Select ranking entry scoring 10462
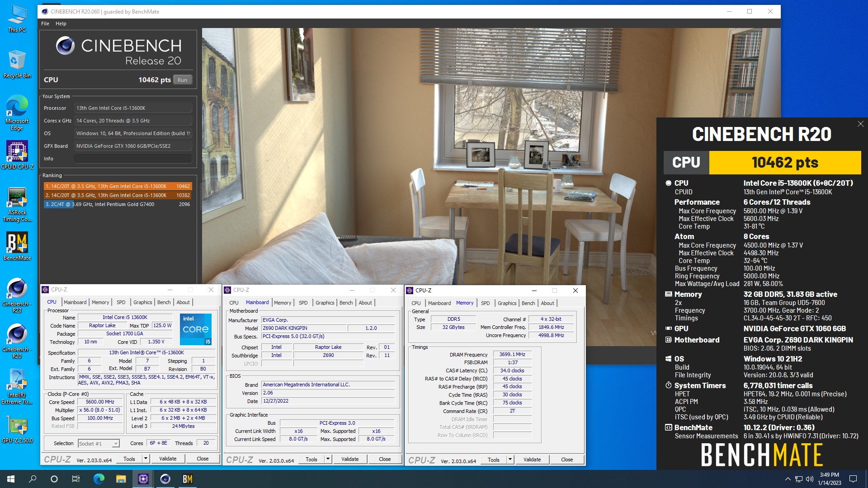This screenshot has height=488, width=868. tap(118, 186)
